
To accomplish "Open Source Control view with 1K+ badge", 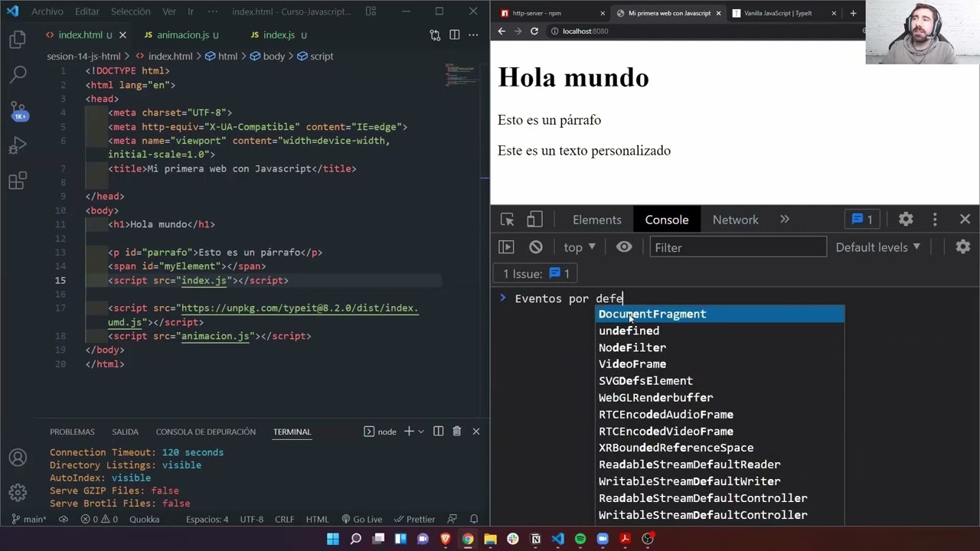I will coord(18,111).
